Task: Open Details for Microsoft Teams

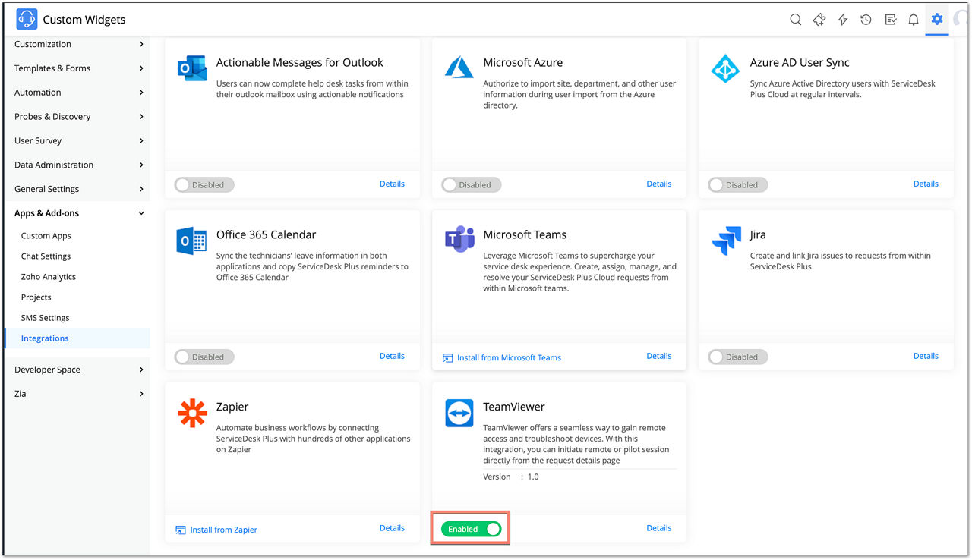Action: click(x=659, y=356)
